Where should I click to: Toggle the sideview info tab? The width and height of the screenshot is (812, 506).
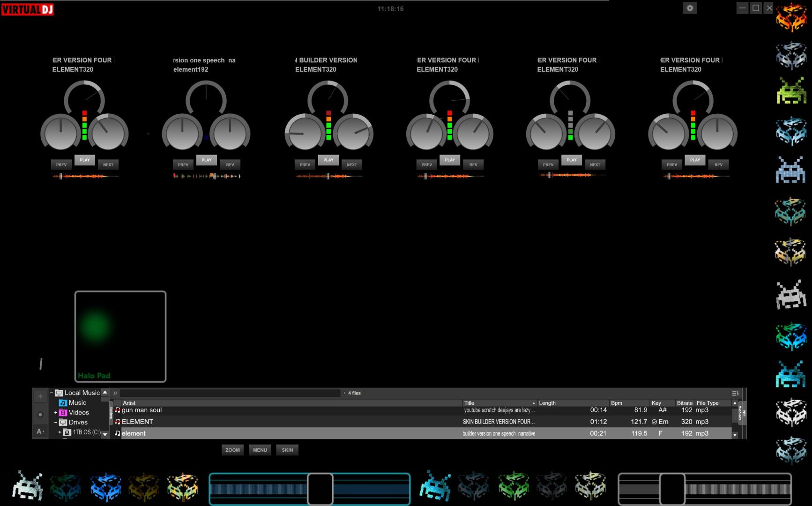click(742, 413)
